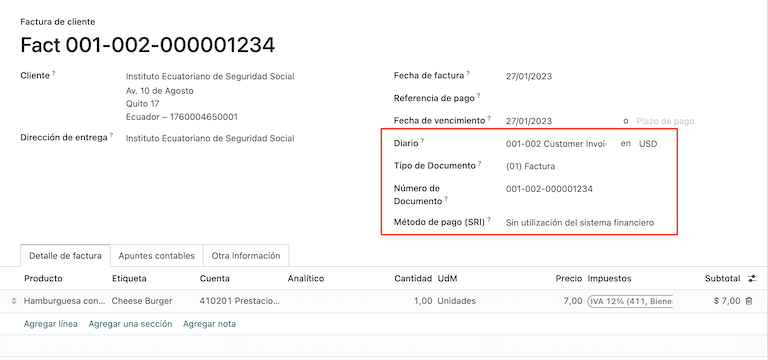Show help tooltip next to Diario

pyautogui.click(x=422, y=141)
